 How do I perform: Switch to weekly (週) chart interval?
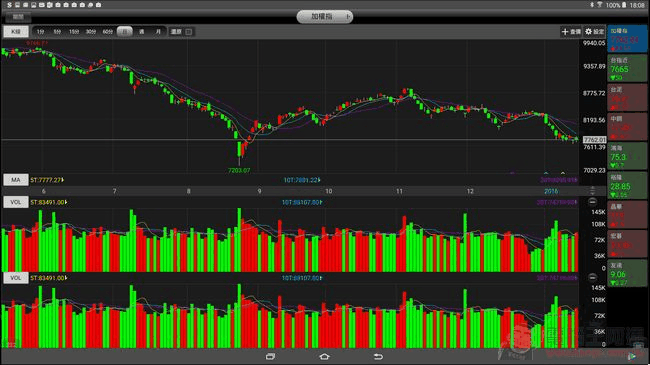pos(141,32)
